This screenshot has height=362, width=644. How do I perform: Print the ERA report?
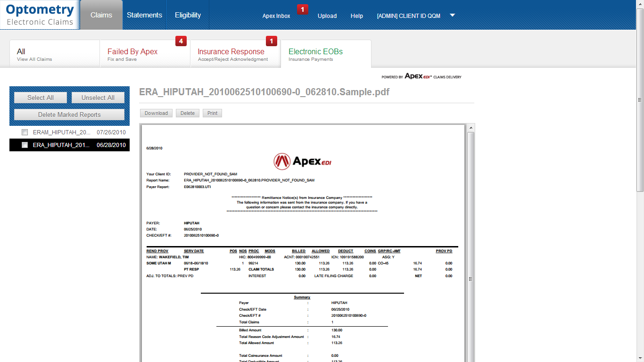point(213,113)
